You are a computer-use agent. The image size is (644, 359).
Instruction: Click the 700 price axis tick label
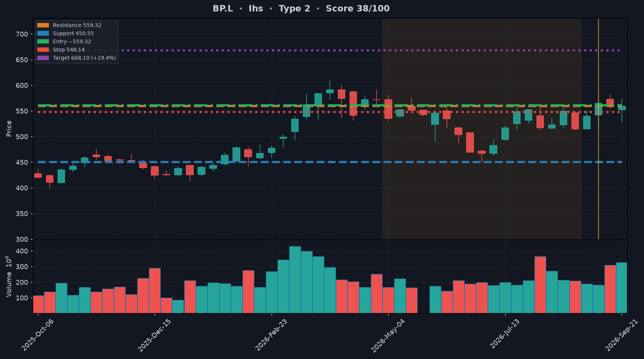[22, 34]
